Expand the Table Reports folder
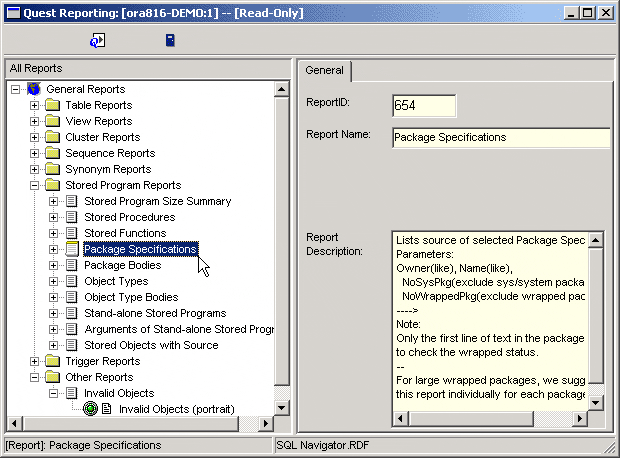Viewport: 620px width, 458px height. (34, 105)
